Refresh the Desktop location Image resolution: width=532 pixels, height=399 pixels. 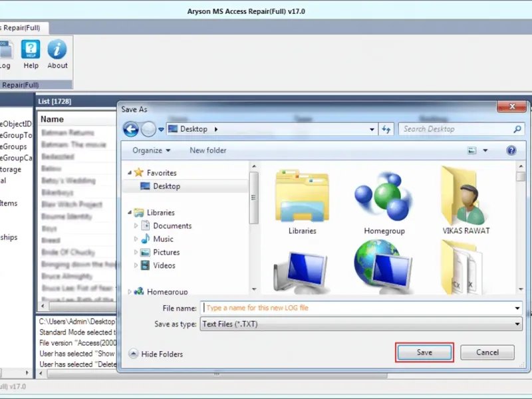(386, 129)
